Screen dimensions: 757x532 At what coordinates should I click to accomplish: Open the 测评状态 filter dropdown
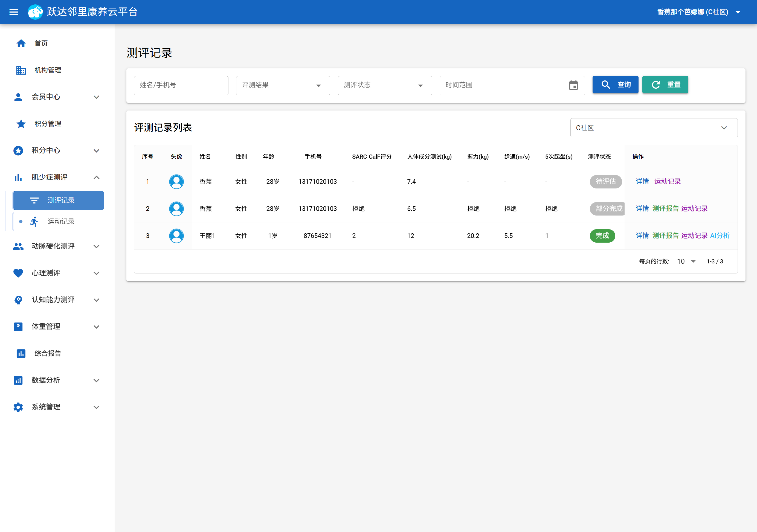[x=385, y=85]
